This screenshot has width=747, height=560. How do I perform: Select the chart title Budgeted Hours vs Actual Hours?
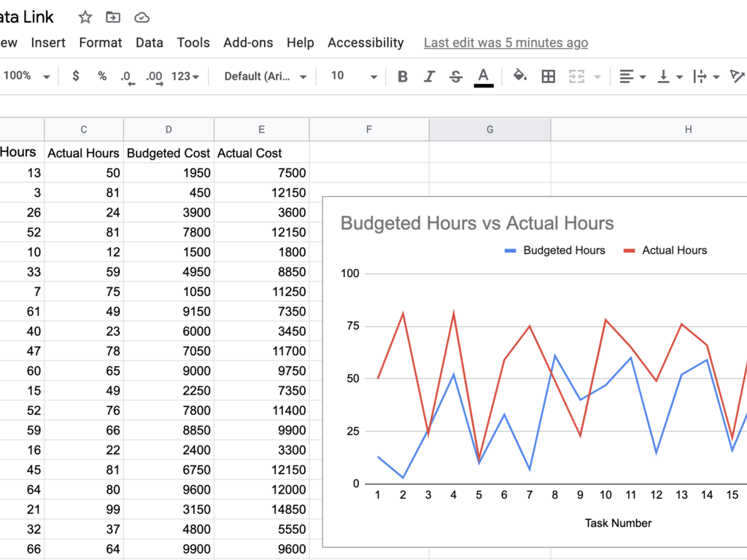tap(477, 223)
